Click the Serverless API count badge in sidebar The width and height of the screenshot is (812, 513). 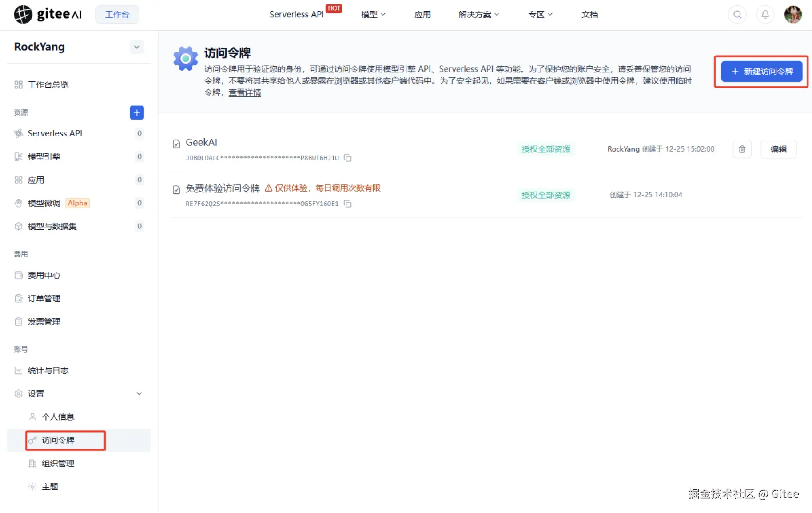point(139,133)
